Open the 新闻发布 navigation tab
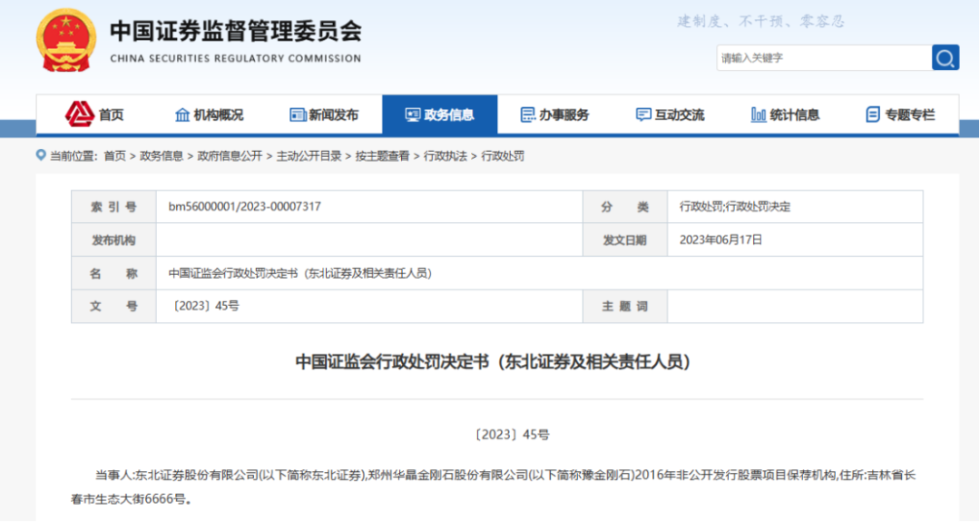The image size is (980, 522). 324,115
